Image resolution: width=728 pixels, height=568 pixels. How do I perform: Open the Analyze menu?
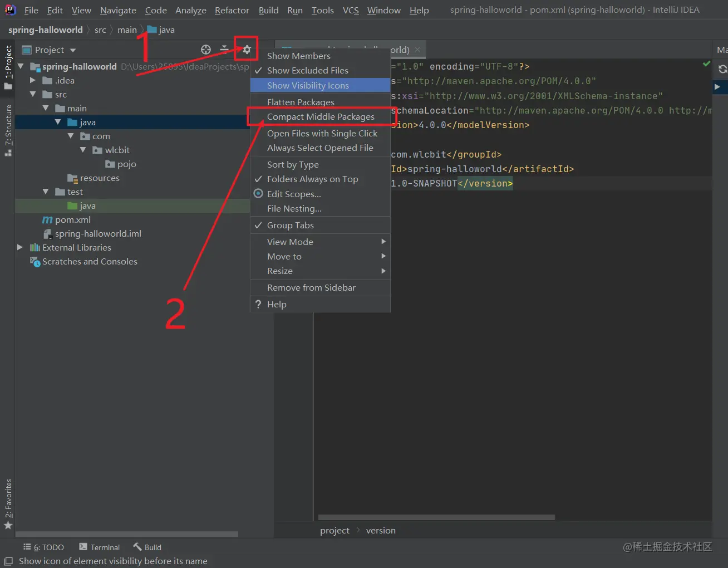tap(190, 10)
